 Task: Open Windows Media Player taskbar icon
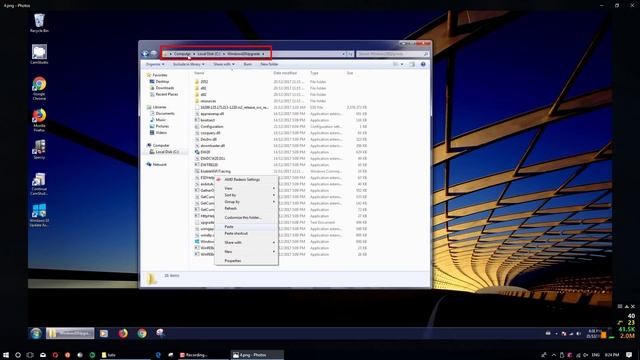(x=104, y=333)
